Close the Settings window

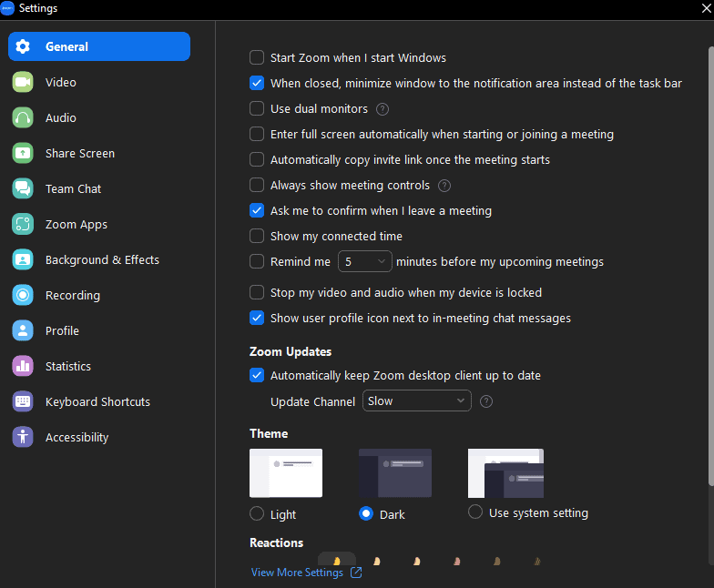[x=707, y=8]
